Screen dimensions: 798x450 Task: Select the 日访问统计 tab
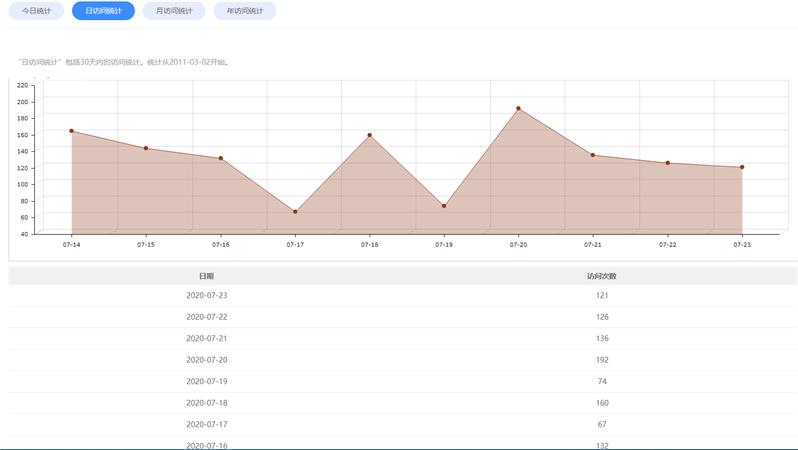click(x=103, y=11)
